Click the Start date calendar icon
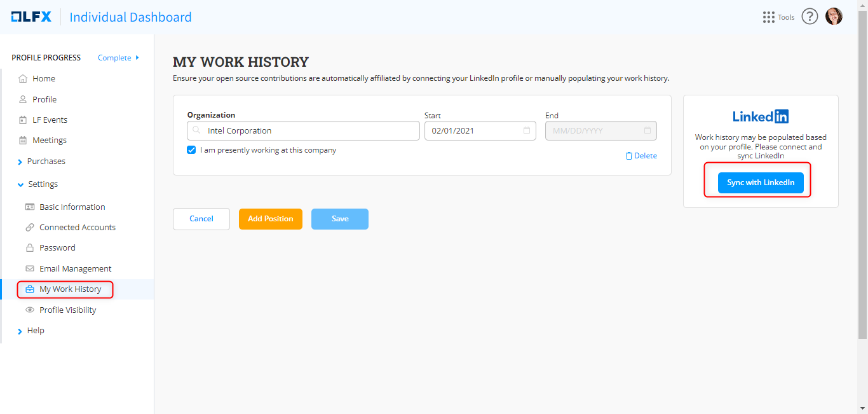 point(527,130)
